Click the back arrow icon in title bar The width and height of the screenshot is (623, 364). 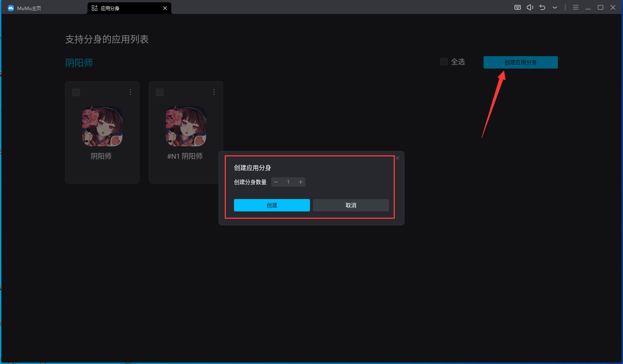click(x=542, y=7)
